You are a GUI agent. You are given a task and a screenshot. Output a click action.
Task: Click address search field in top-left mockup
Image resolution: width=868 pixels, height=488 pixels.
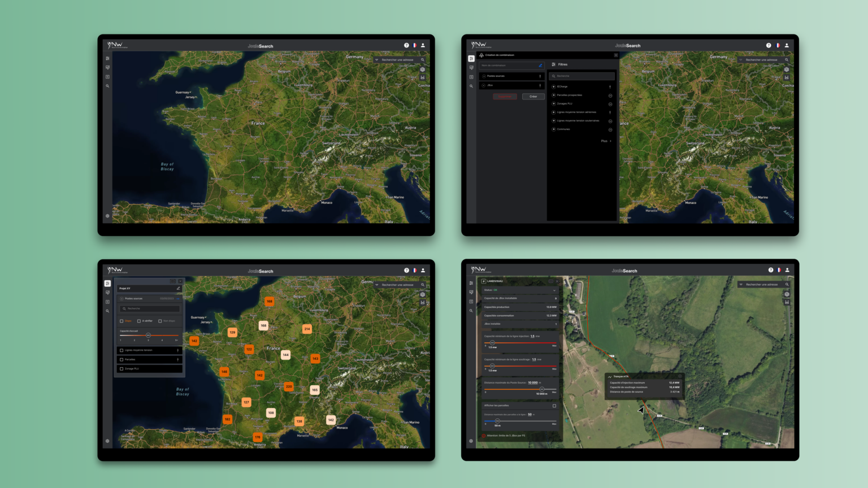[400, 59]
